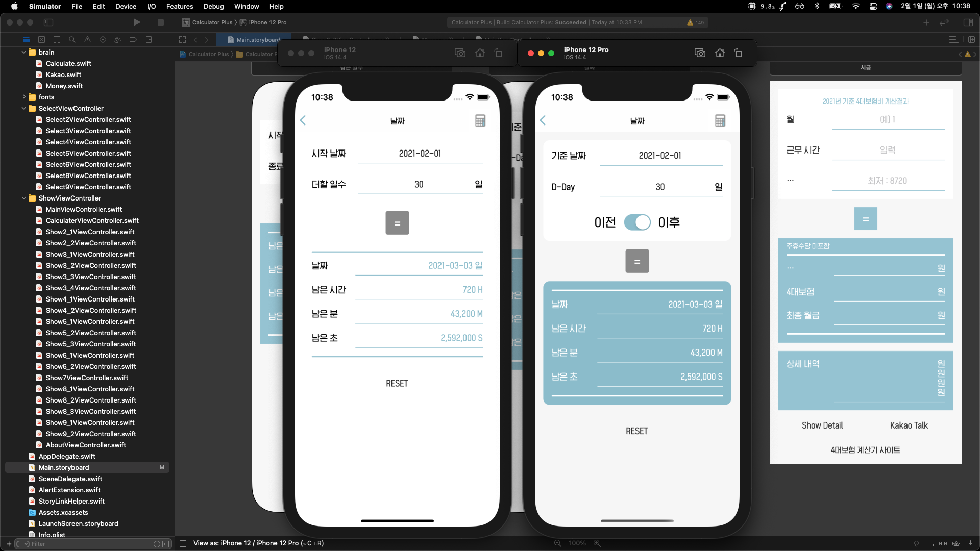Open View as device configuration bar

[x=258, y=543]
